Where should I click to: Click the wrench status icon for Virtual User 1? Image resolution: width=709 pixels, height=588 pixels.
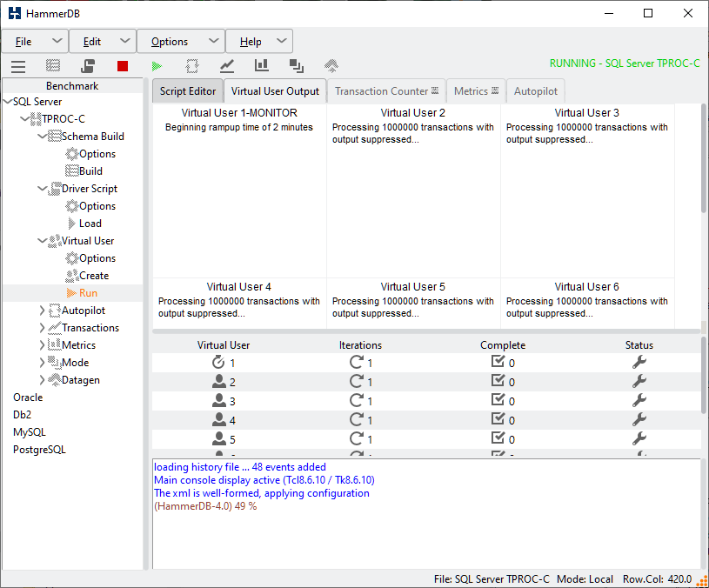(639, 362)
